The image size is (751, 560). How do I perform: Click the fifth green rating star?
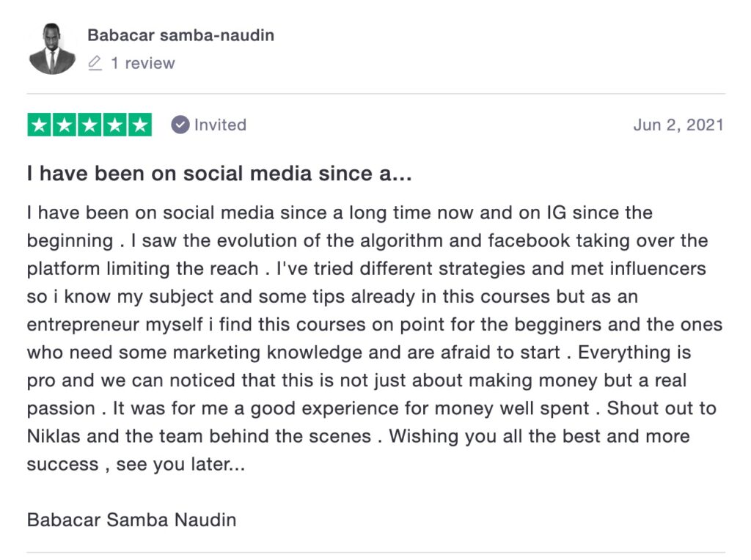pos(139,125)
